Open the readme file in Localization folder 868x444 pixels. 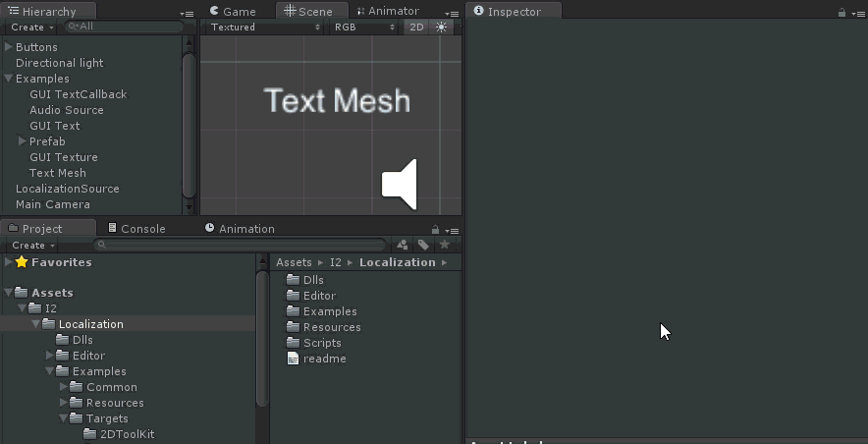[324, 359]
